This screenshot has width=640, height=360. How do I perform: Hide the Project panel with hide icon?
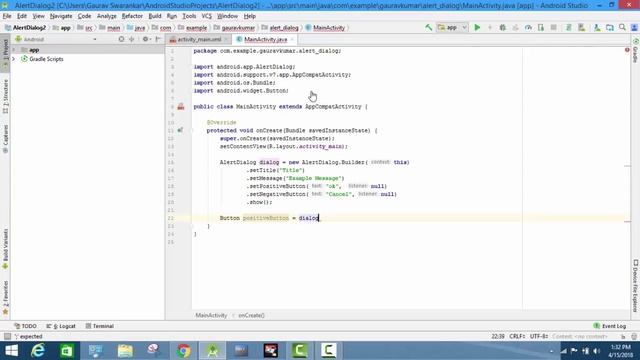click(x=158, y=39)
